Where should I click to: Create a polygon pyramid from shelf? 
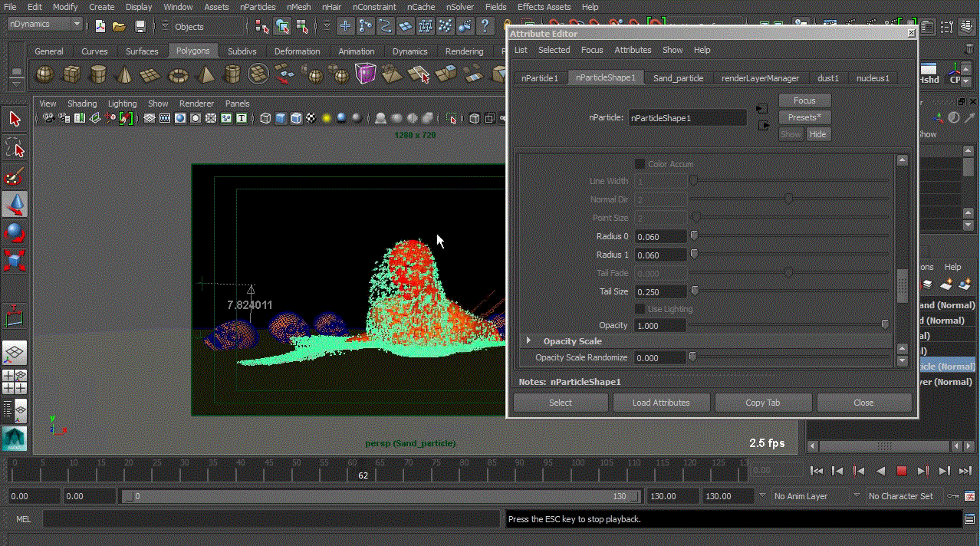[x=206, y=74]
